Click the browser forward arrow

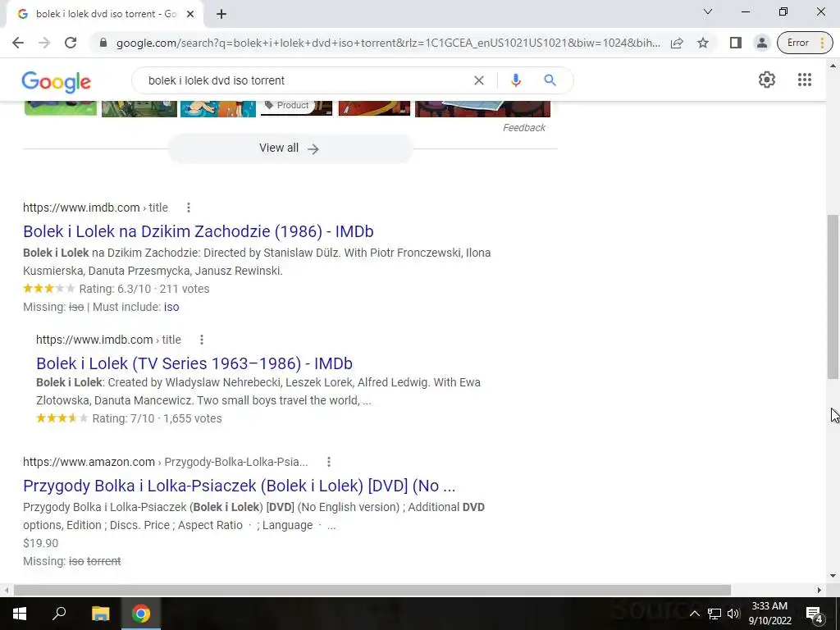tap(44, 43)
